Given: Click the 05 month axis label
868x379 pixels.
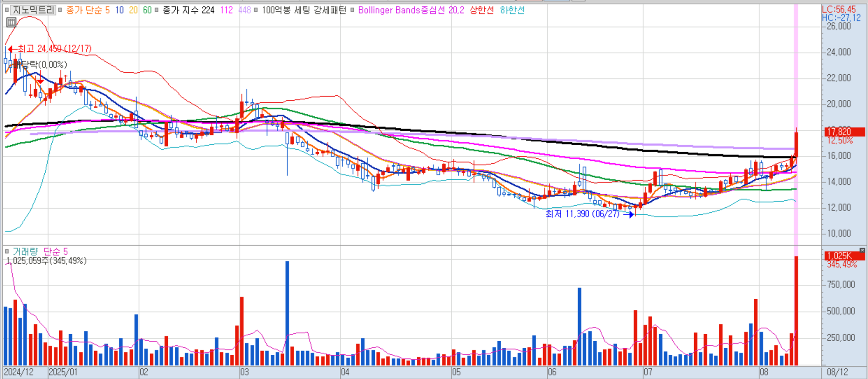Looking at the screenshot, I should (x=456, y=372).
